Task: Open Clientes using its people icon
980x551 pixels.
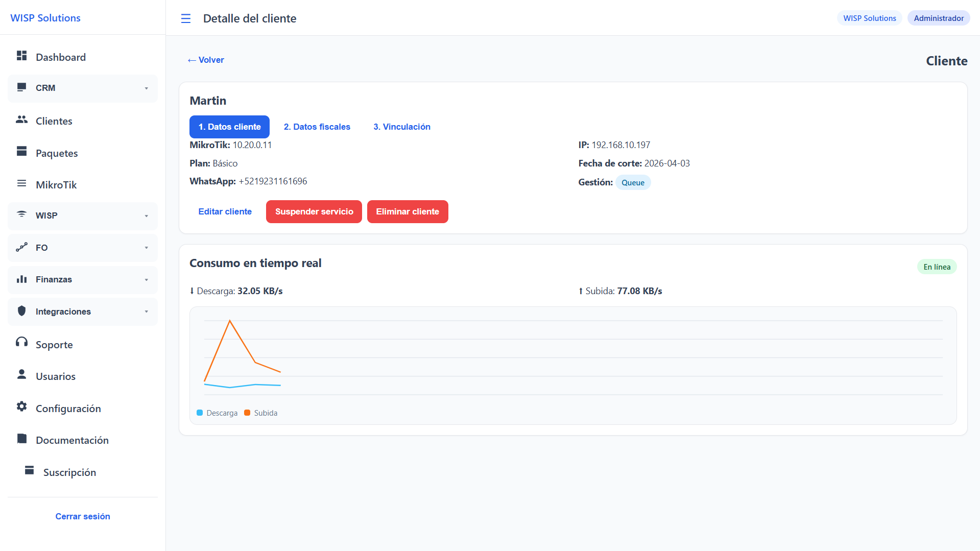Action: coord(21,120)
